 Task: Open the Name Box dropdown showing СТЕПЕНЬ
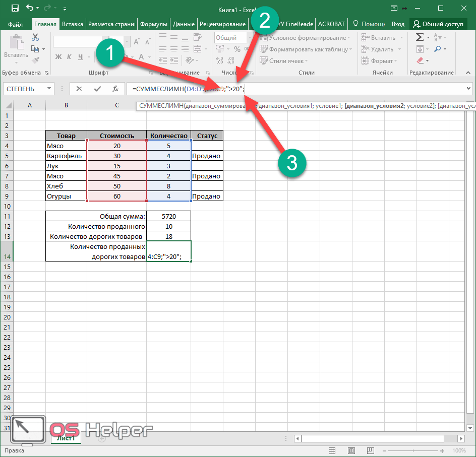click(49, 89)
